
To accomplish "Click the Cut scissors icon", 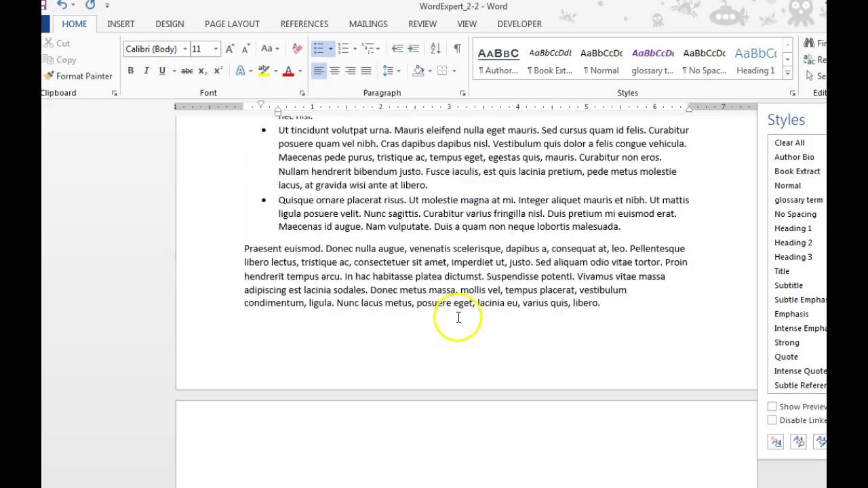I will coord(48,43).
